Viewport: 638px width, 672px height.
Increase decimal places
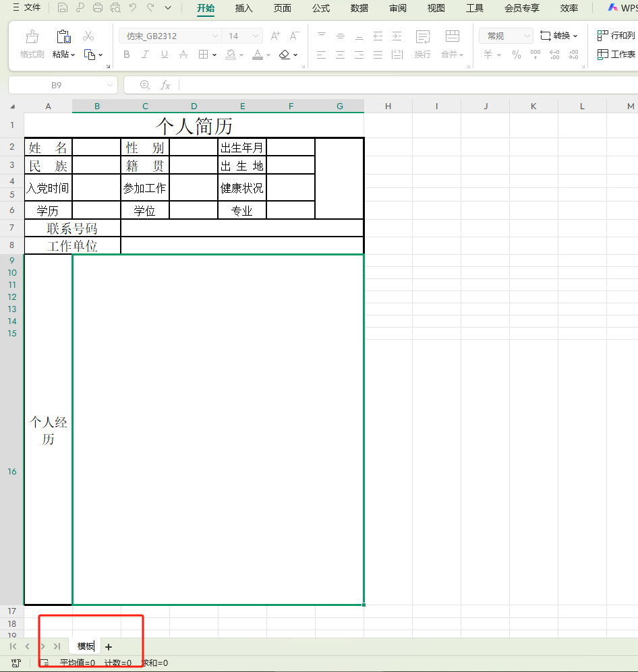(554, 55)
